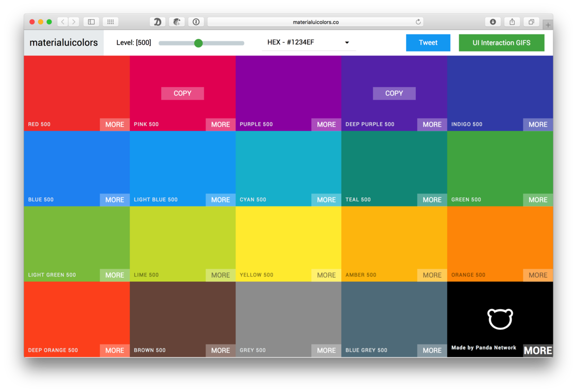Open the UI Interaction GIFS button

click(x=501, y=43)
